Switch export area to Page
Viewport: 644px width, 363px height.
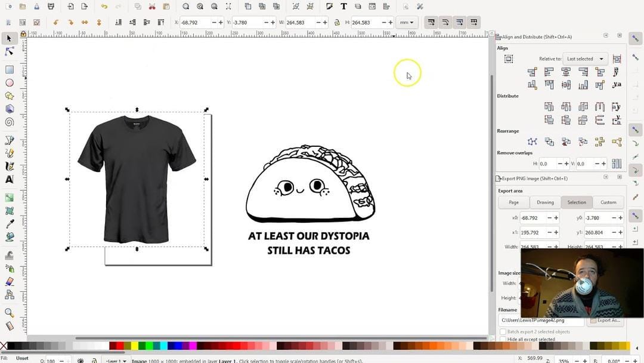point(513,202)
